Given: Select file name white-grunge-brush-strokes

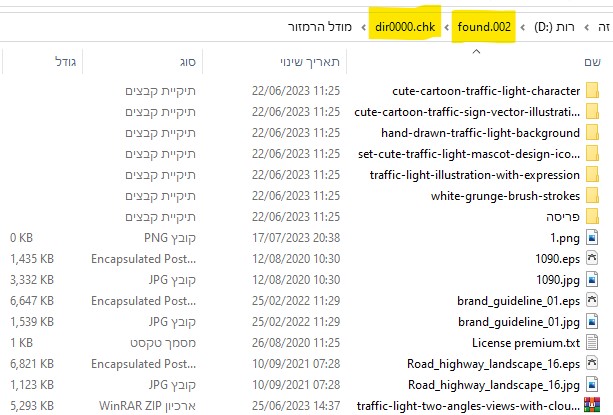Looking at the screenshot, I should point(505,196).
